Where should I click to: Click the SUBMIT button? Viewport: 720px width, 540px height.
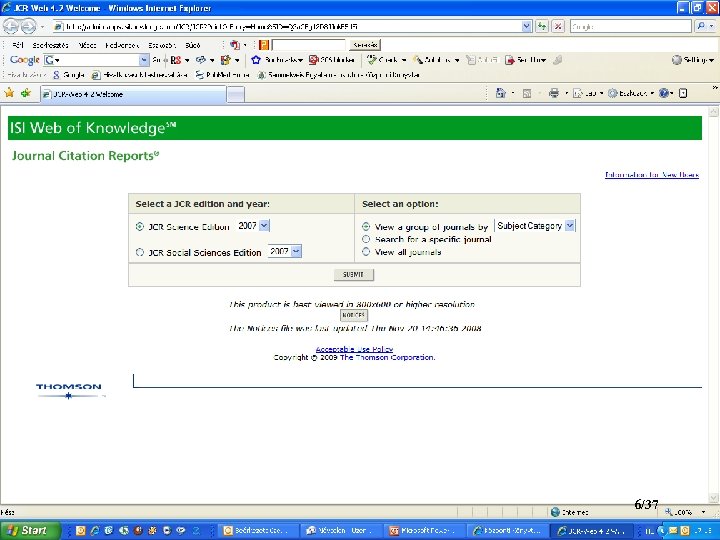[x=354, y=274]
